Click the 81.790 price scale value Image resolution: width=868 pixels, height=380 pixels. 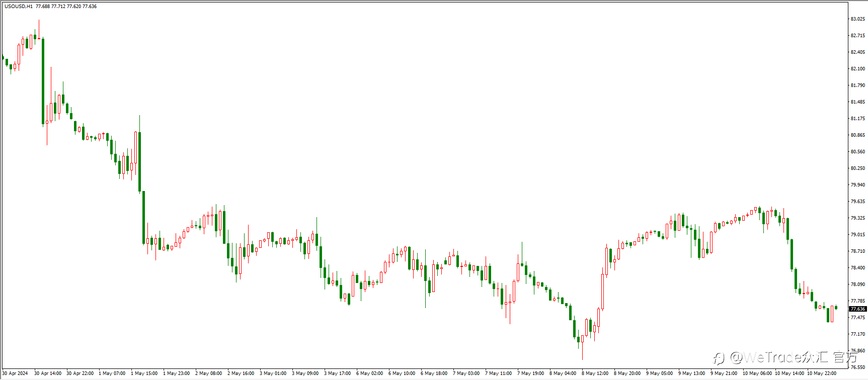[858, 85]
